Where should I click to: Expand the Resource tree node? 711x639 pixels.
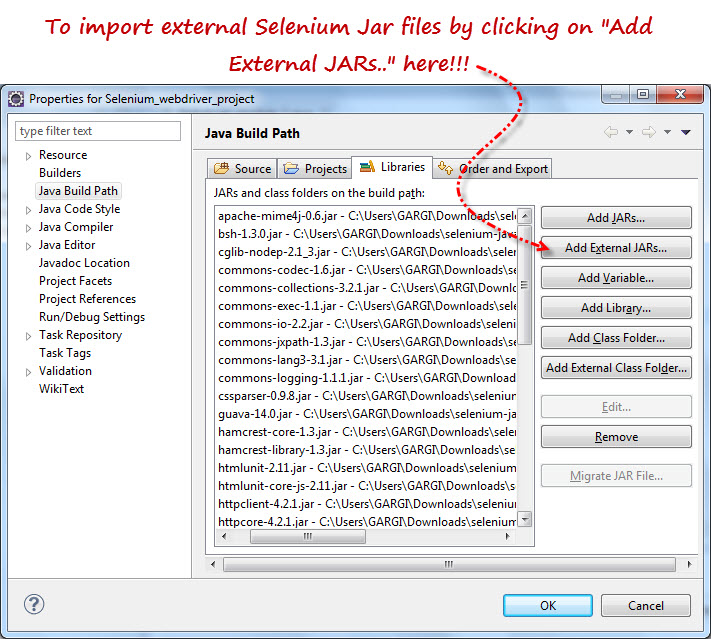[28, 156]
